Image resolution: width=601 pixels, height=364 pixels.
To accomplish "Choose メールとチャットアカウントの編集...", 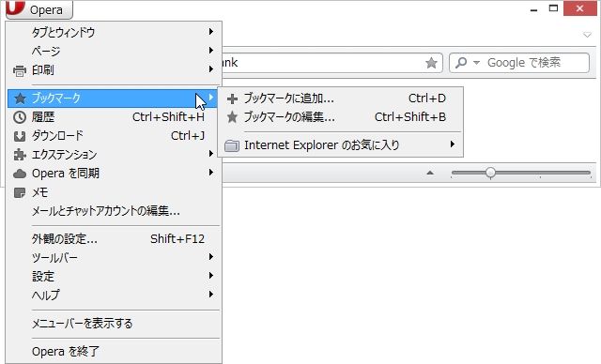I will [114, 211].
